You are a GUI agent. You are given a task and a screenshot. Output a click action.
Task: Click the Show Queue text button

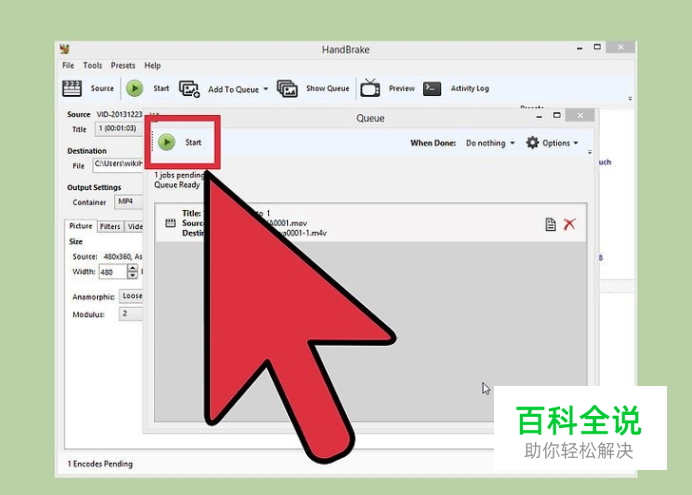327,88
